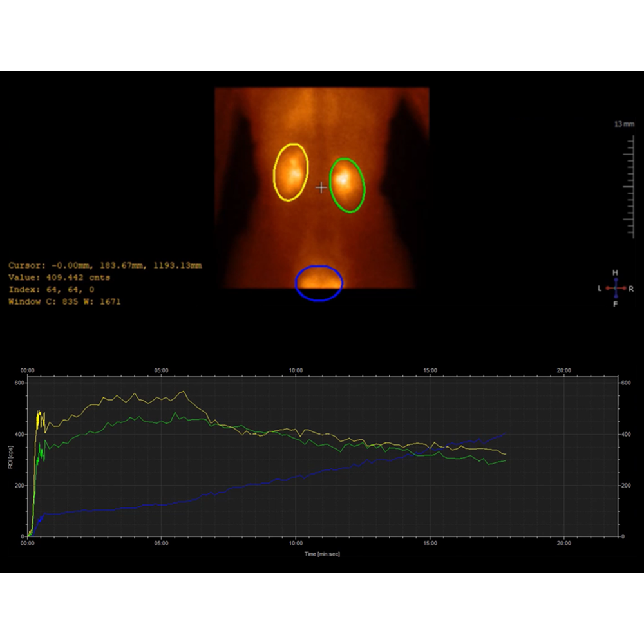Click the F foot label on orientation marker

616,304
